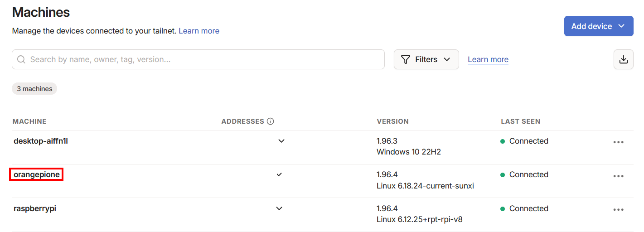Focus the search by name, owner, tag field
This screenshot has width=644, height=232.
point(198,59)
